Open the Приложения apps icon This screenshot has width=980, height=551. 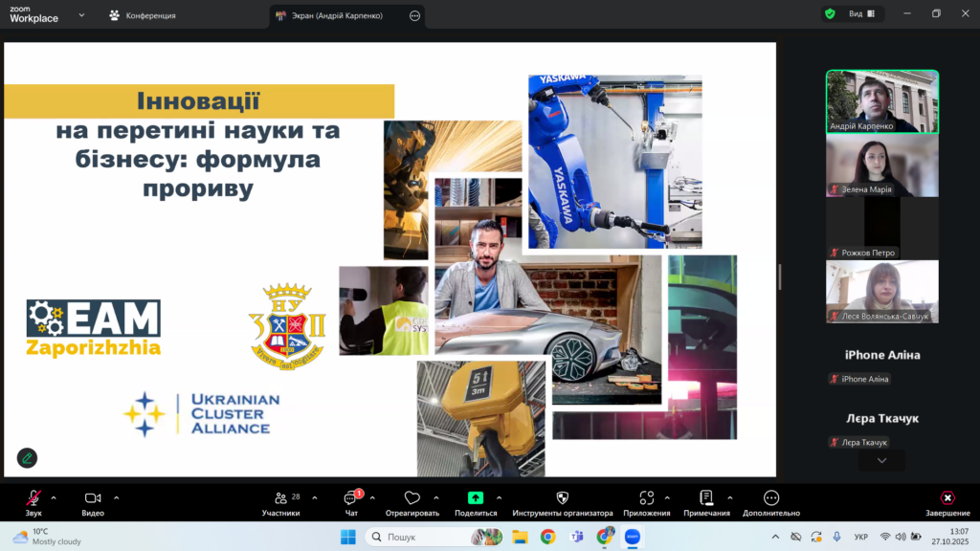coord(646,498)
